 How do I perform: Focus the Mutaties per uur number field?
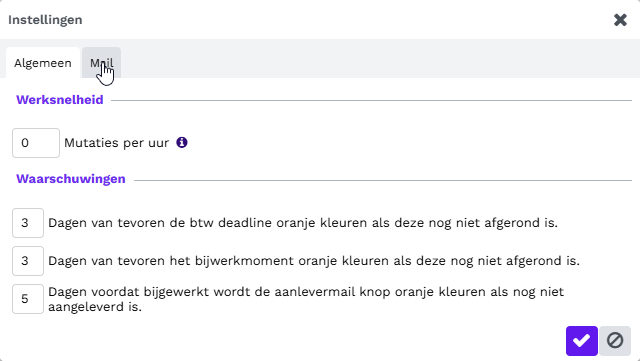pos(36,143)
